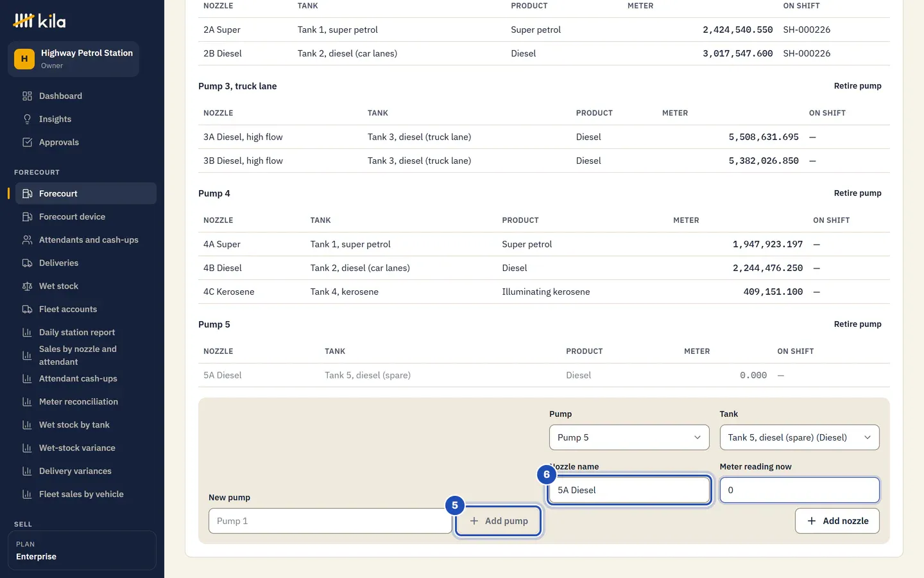Click the 4C Kerosene nozzle cell
Screen dimensions: 924x578
[x=229, y=292]
